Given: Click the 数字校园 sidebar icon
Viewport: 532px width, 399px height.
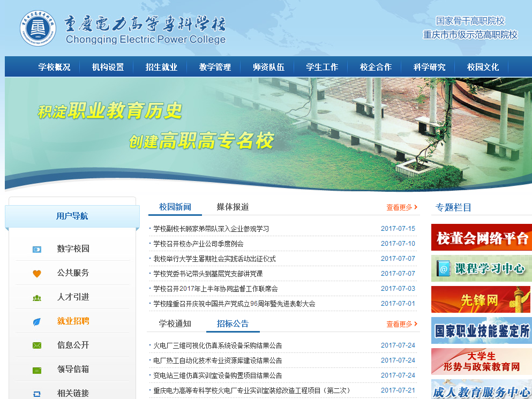Looking at the screenshot, I should point(37,249).
